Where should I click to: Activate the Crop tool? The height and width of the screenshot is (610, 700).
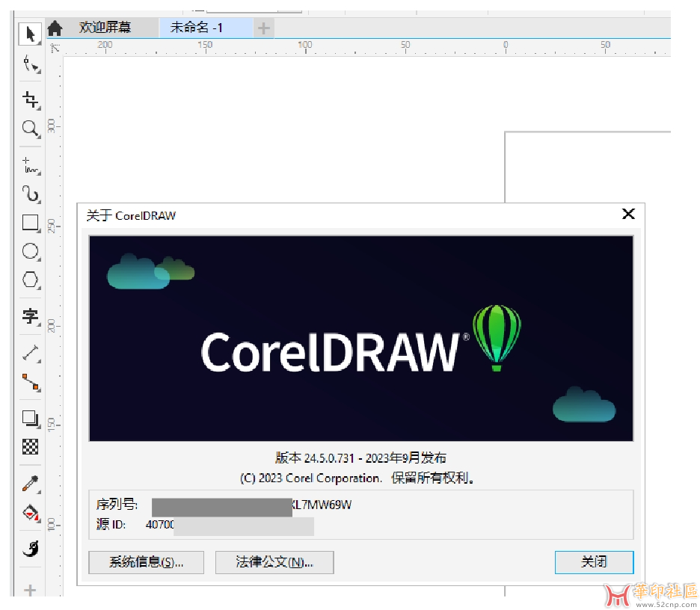pos(30,99)
